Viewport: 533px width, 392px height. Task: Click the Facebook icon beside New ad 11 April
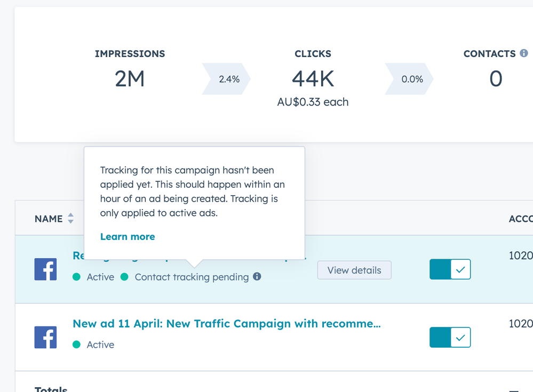pyautogui.click(x=45, y=338)
